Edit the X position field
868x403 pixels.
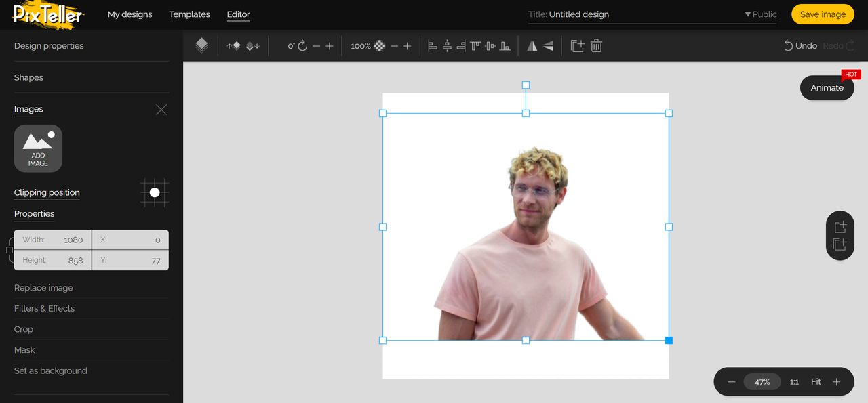tap(130, 240)
